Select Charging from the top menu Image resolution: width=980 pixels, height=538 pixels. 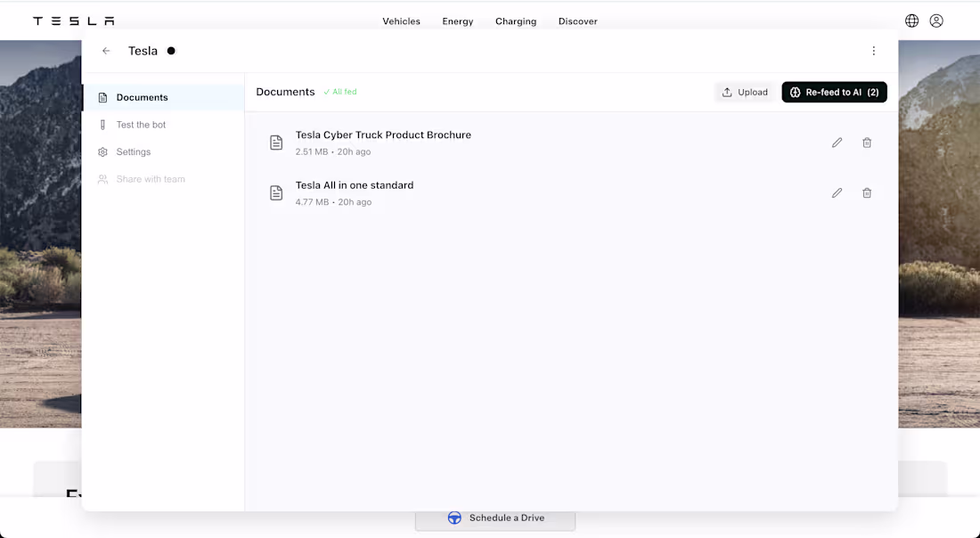click(x=515, y=20)
